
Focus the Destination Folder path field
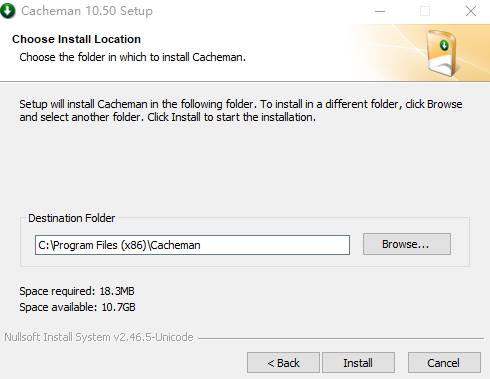[x=192, y=245]
